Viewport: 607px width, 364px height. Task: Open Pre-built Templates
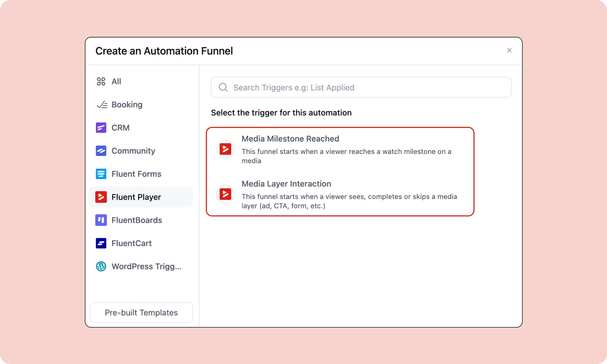(141, 313)
